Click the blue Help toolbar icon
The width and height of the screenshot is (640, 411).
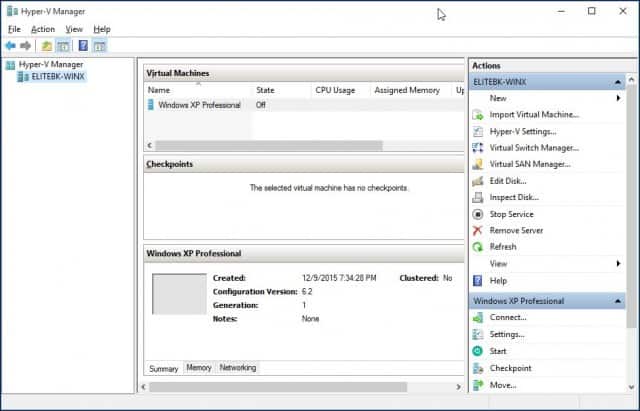click(x=83, y=45)
